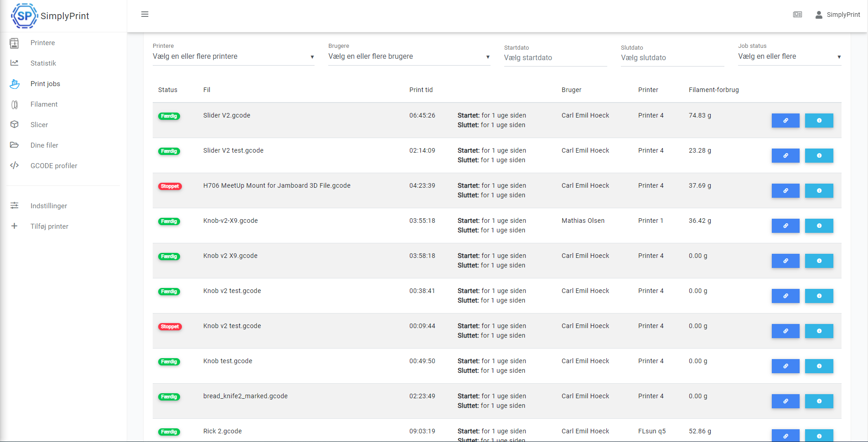Click H706 MeetUp Mount for Jamboard file name
Screen dimensions: 868x442
[x=277, y=185]
